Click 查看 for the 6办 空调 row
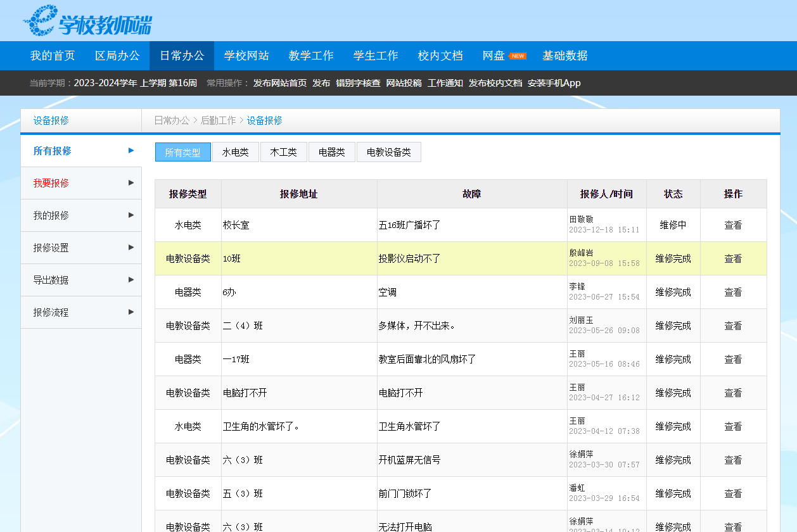Image resolution: width=797 pixels, height=532 pixels. (x=733, y=292)
